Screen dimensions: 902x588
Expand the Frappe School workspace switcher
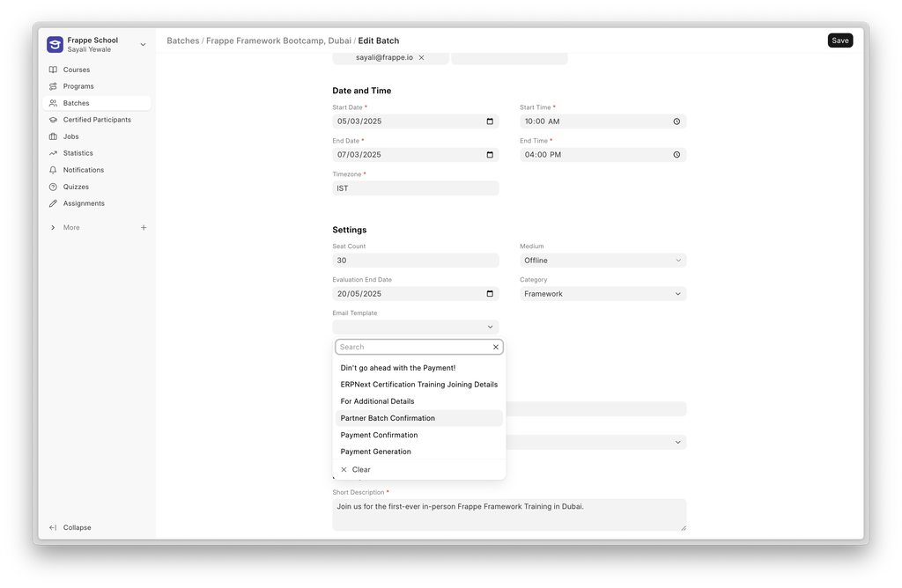143,44
